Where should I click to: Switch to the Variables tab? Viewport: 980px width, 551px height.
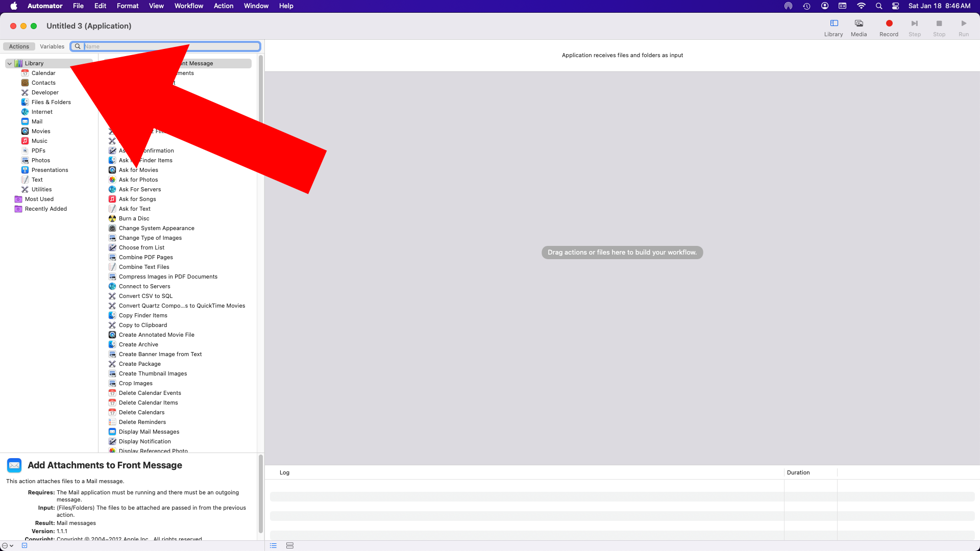(52, 46)
